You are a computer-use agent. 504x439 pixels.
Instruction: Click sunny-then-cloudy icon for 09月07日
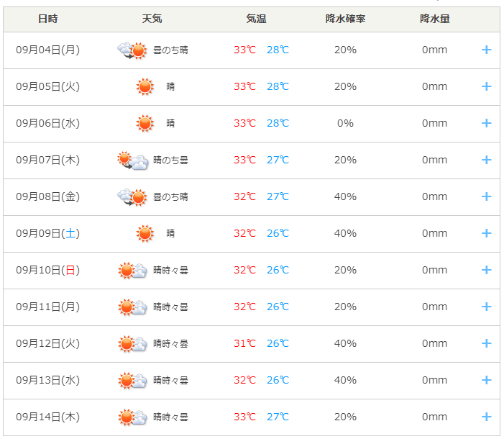pos(133,160)
